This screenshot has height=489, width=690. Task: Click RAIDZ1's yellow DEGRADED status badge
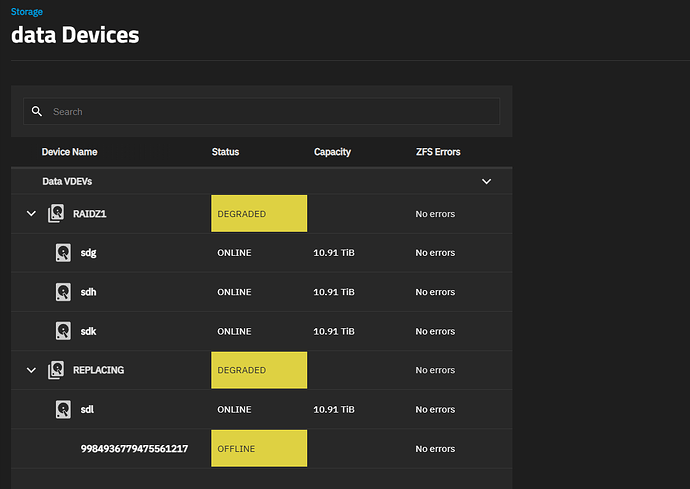click(x=258, y=214)
